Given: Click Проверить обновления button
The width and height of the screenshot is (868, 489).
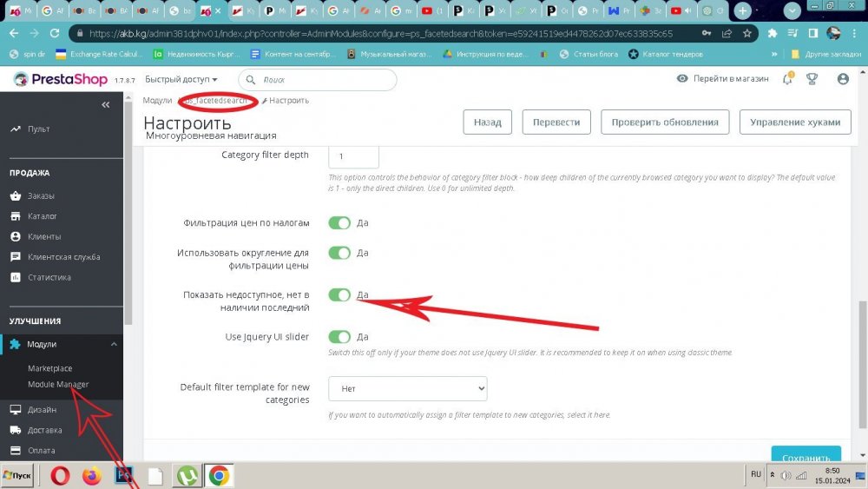Looking at the screenshot, I should (x=665, y=122).
